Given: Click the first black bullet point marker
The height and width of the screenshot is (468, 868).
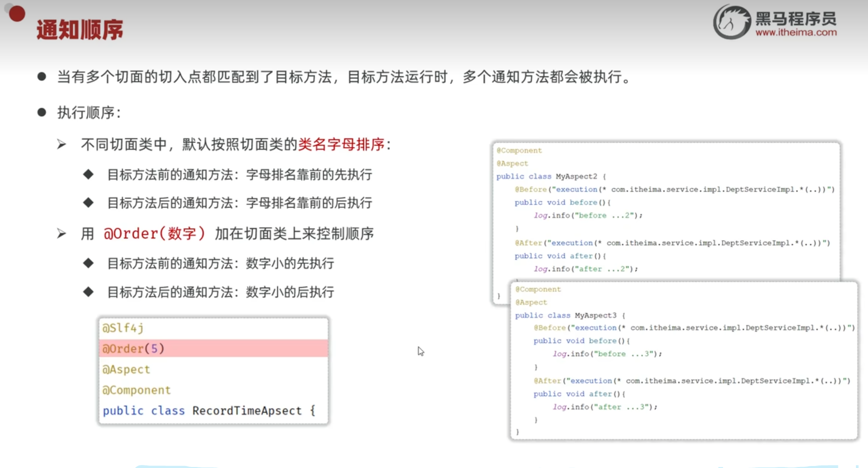Looking at the screenshot, I should (42, 76).
